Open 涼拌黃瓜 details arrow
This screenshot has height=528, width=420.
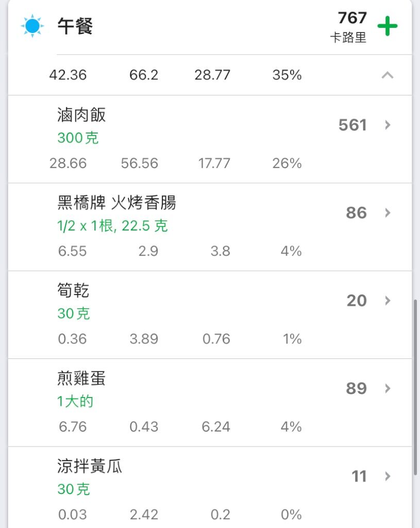(388, 476)
